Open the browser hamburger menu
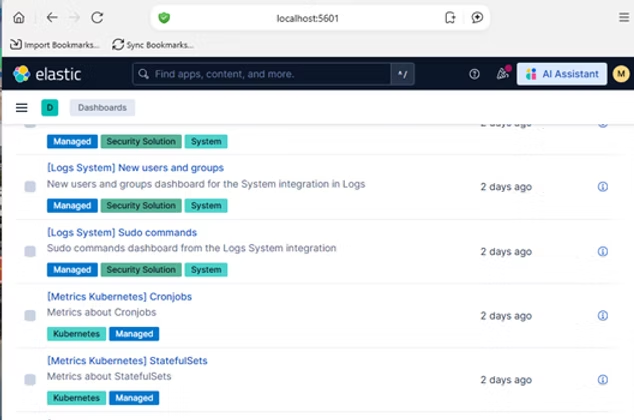The width and height of the screenshot is (634, 420). pos(624,17)
